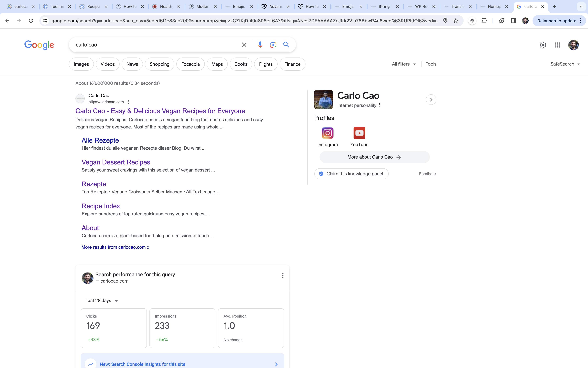The width and height of the screenshot is (588, 368).
Task: Open the side panel icon
Action: point(513,21)
